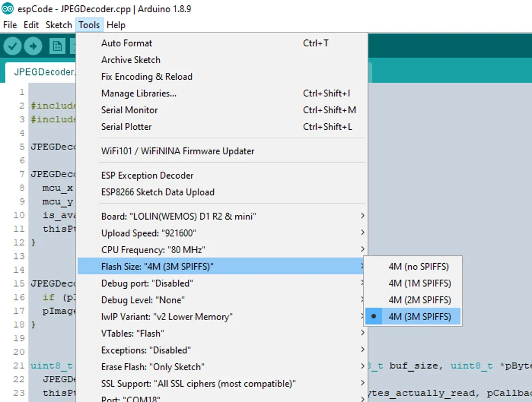The image size is (532, 402).
Task: Open the Erase Flash submenu
Action: point(222,367)
